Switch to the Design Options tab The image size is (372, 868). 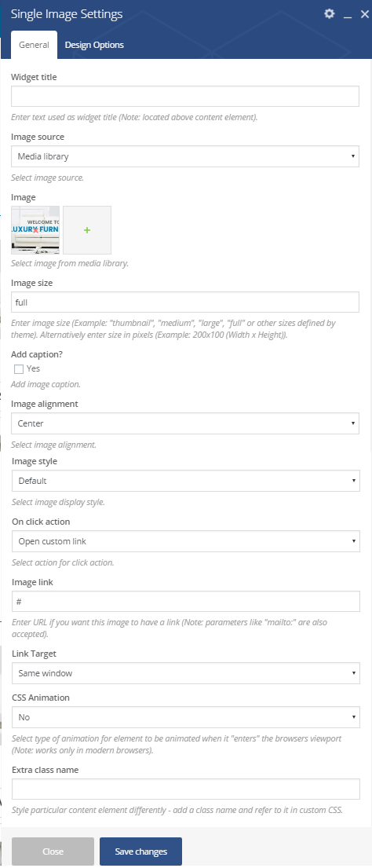point(94,45)
